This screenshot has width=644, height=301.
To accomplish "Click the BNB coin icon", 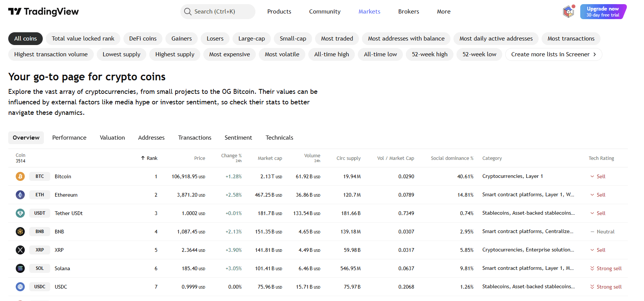I will pyautogui.click(x=20, y=232).
